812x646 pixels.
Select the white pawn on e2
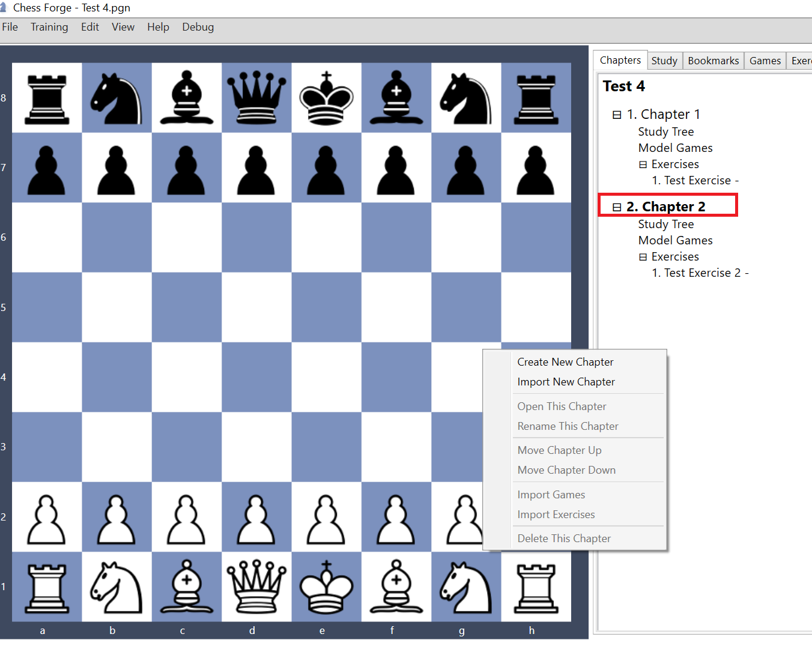point(326,518)
